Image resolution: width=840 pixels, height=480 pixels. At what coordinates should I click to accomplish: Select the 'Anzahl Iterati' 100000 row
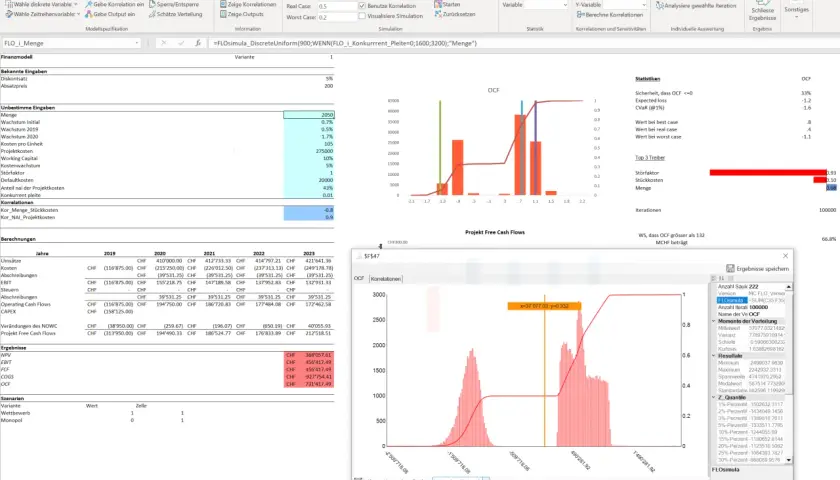point(751,307)
